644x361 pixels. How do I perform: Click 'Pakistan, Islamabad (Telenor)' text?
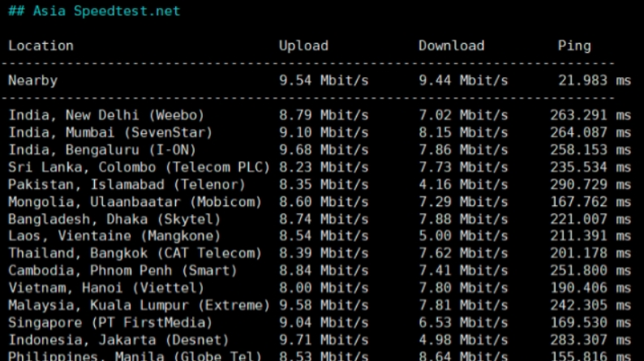click(127, 185)
